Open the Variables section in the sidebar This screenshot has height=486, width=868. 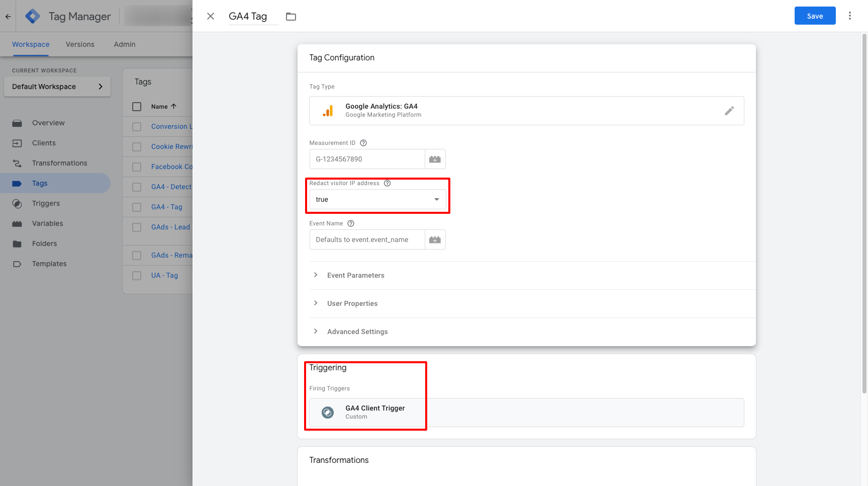click(x=47, y=223)
